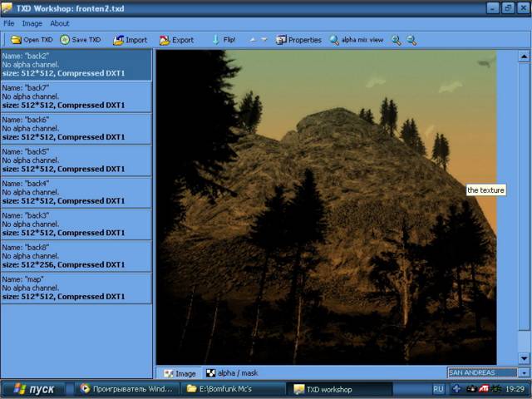Open the SAN ANDREAS game version dropdown
Image resolution: width=532 pixels, height=399 pixels.
click(x=525, y=373)
